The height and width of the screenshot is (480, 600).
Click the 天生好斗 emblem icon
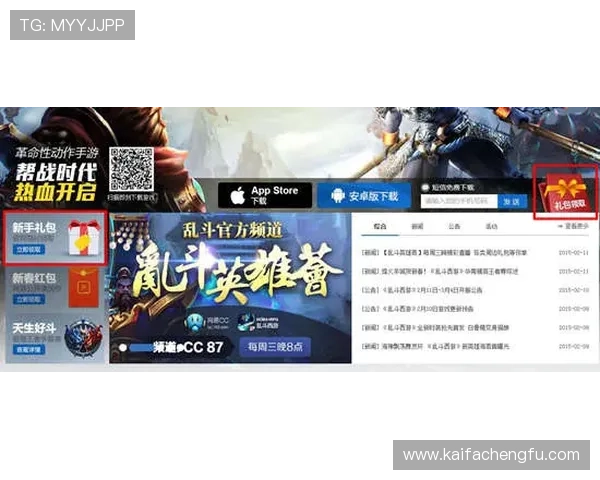coord(83,337)
